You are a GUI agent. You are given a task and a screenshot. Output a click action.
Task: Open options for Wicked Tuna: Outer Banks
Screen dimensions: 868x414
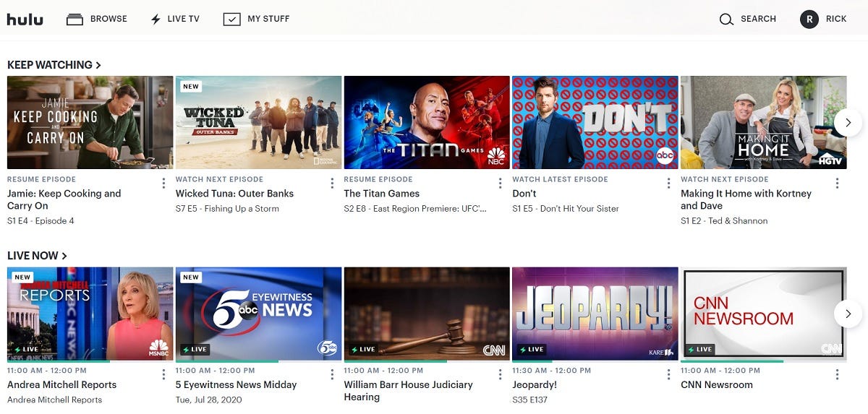click(x=332, y=184)
